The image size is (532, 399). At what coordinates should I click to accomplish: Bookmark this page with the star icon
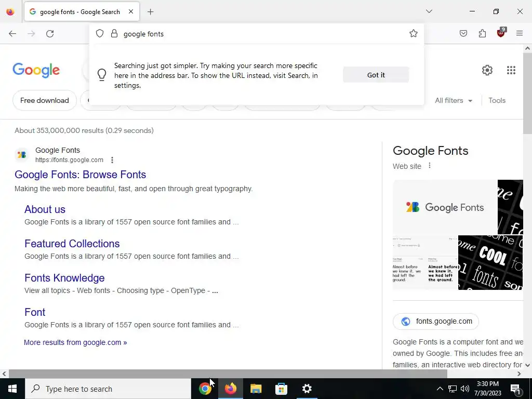[413, 33]
